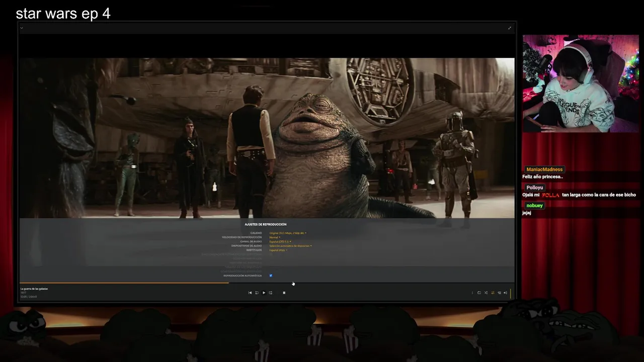This screenshot has width=644, height=362.
Task: Close playback settings via highlighted sliders icon
Action: [x=493, y=293]
